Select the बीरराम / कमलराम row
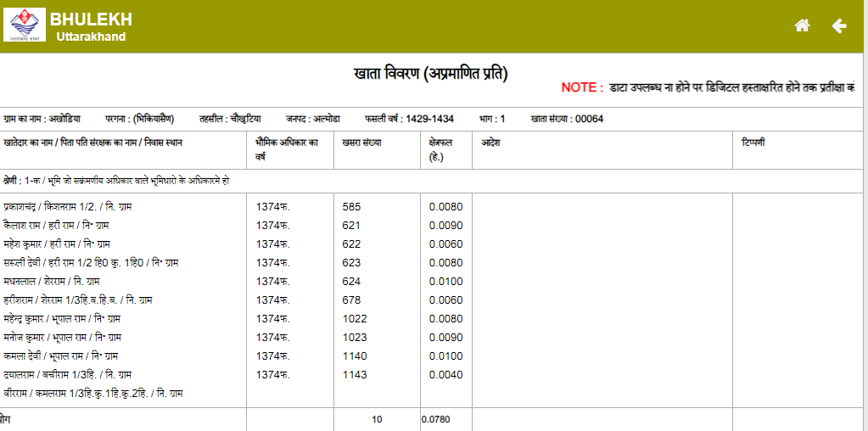Viewport: 868px width, 431px height. [x=93, y=394]
